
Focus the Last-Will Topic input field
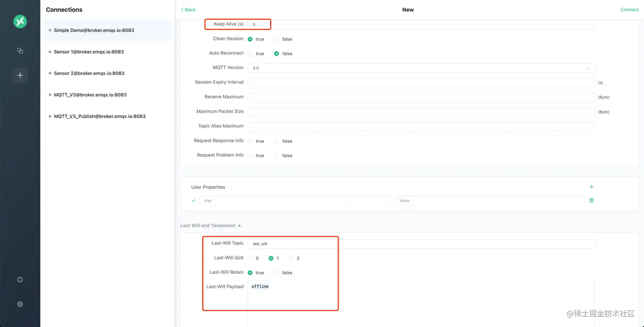tap(421, 244)
